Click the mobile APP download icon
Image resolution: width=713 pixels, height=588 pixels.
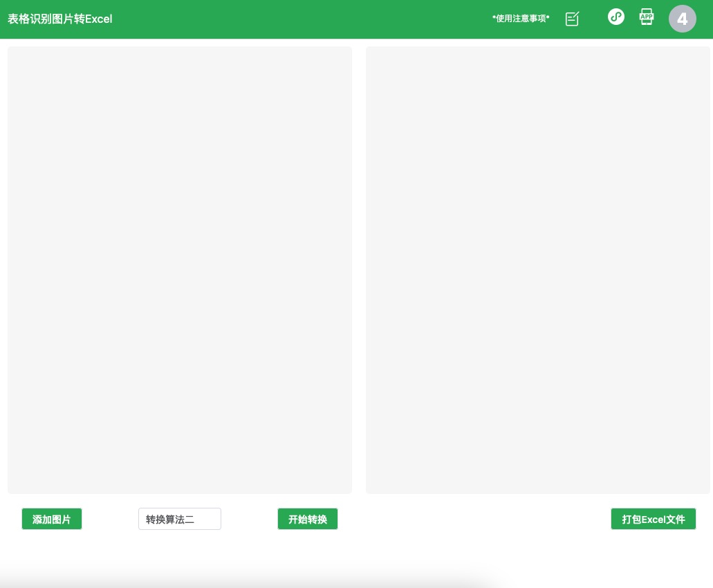(x=647, y=17)
